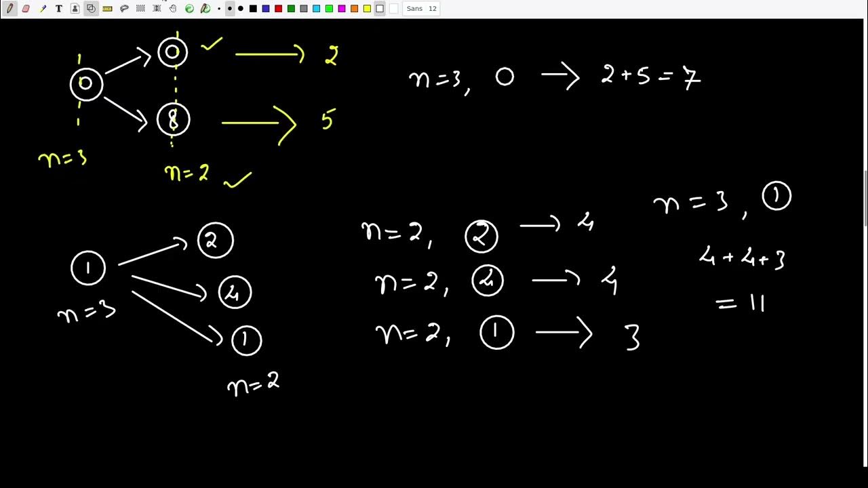Select the Highlighter tool

tap(42, 8)
